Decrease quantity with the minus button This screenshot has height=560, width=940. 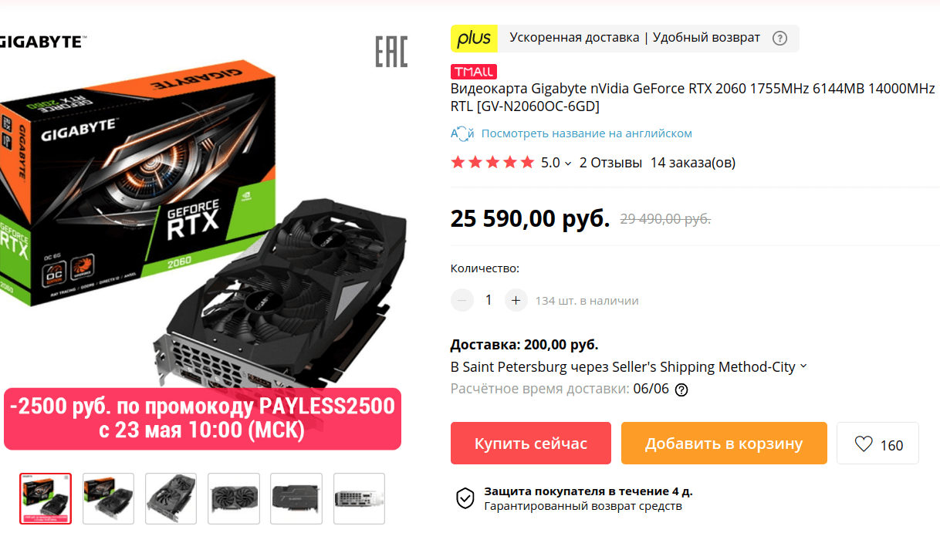(x=462, y=300)
